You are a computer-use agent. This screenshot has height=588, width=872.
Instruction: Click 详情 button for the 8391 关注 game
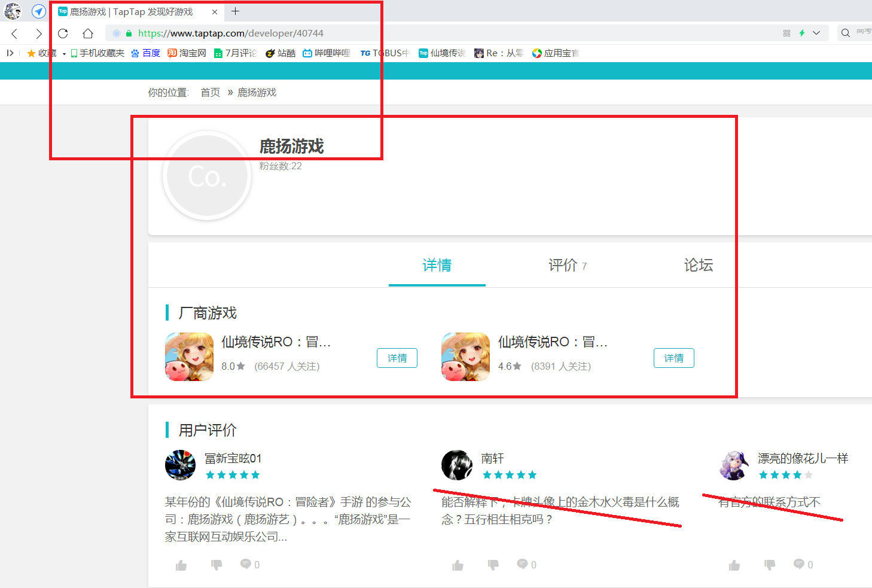point(674,358)
